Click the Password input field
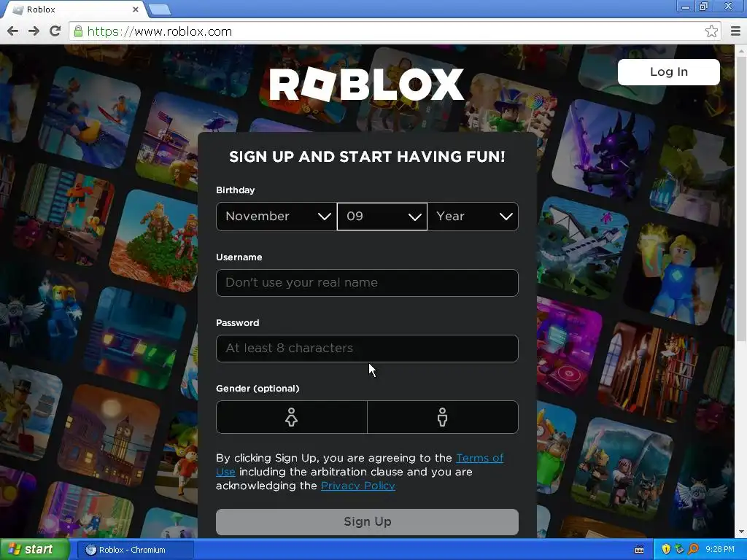747x560 pixels. coord(367,349)
